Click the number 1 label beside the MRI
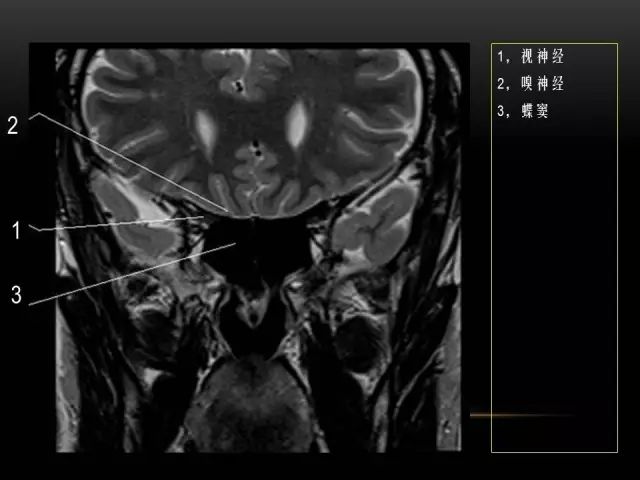 pos(16,231)
